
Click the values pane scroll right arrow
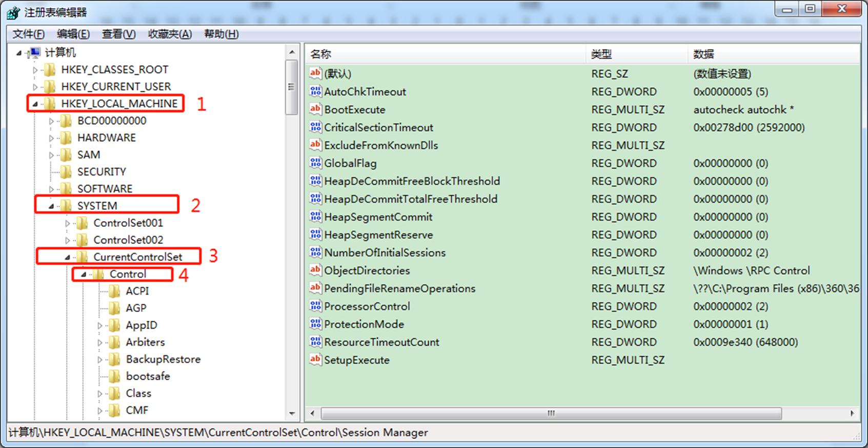(x=853, y=413)
